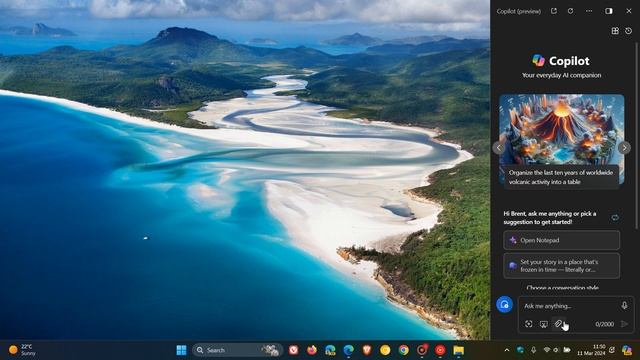This screenshot has height=360, width=640.
Task: Open the weather widget showing 22°C
Action: point(22,350)
